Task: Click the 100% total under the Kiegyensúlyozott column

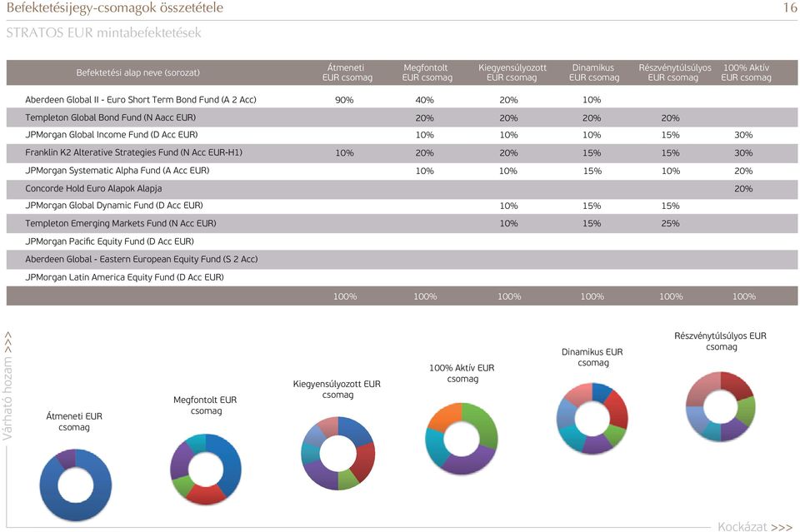Action: tap(509, 296)
